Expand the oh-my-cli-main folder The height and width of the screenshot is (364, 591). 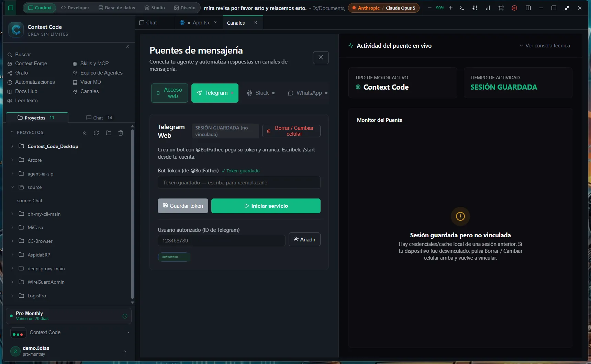[x=12, y=214]
